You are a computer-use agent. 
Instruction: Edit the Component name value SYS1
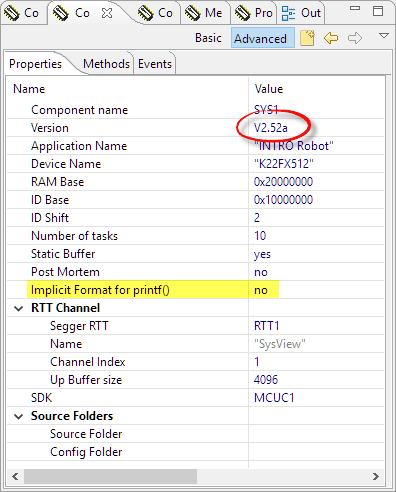266,110
